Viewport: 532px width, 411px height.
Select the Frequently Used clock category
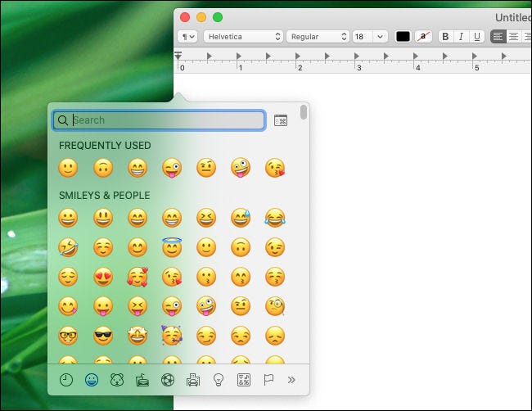[x=66, y=380]
